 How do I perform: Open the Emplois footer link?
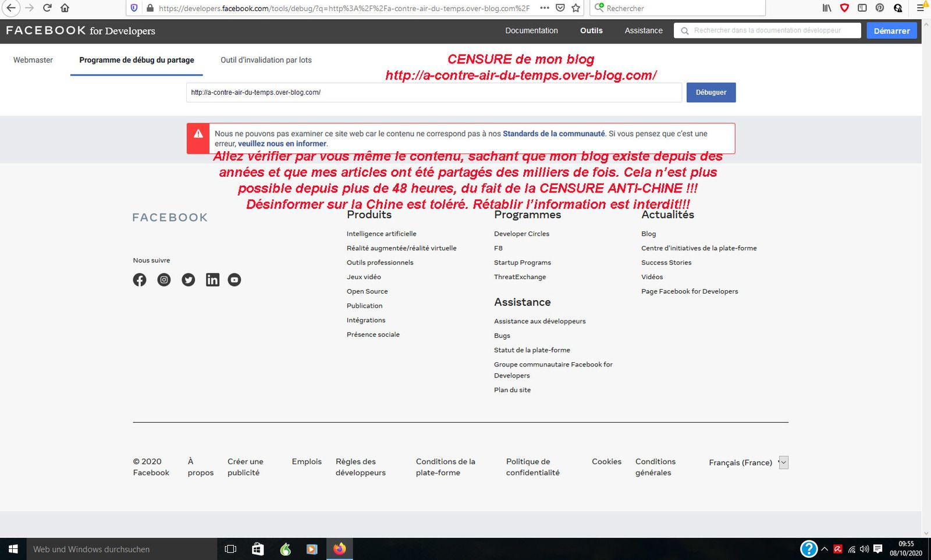coord(307,462)
